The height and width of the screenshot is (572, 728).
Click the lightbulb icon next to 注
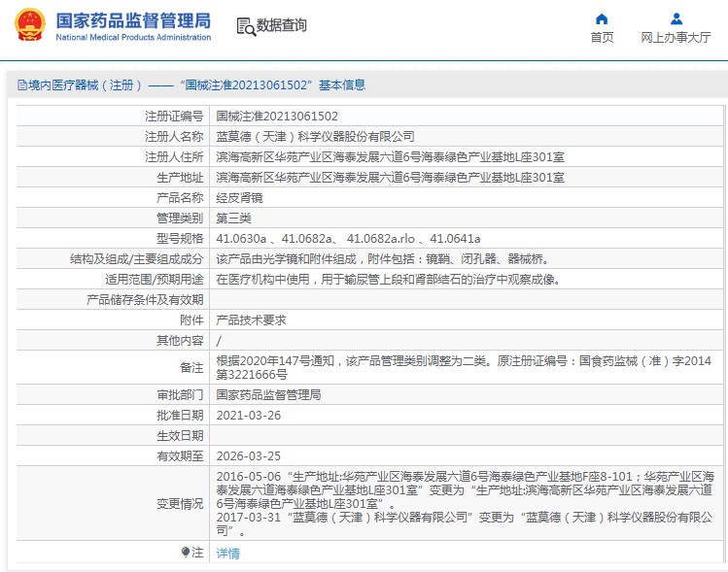pyautogui.click(x=186, y=553)
